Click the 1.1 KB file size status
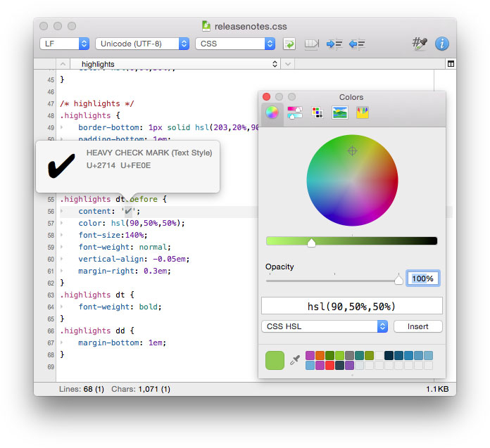The width and height of the screenshot is (490, 448). (437, 389)
